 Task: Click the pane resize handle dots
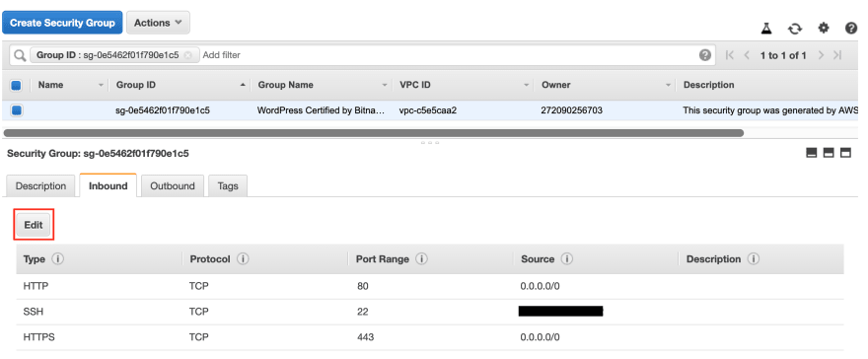[x=430, y=143]
